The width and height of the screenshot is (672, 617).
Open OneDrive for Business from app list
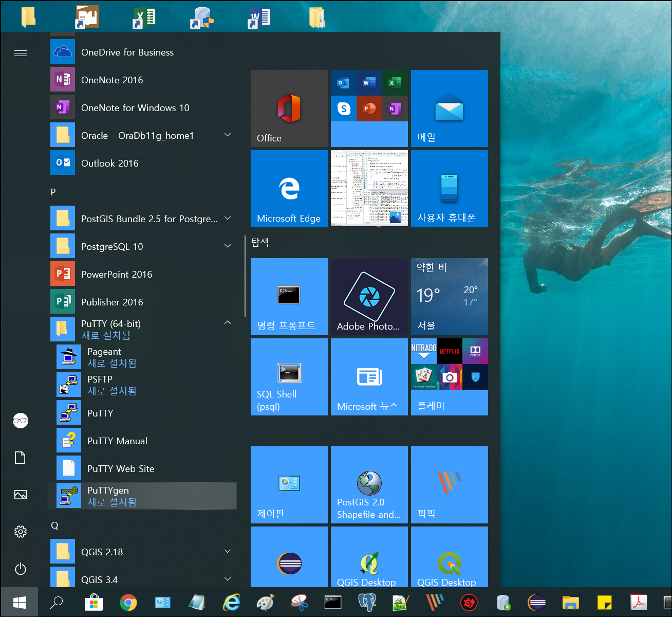143,52
